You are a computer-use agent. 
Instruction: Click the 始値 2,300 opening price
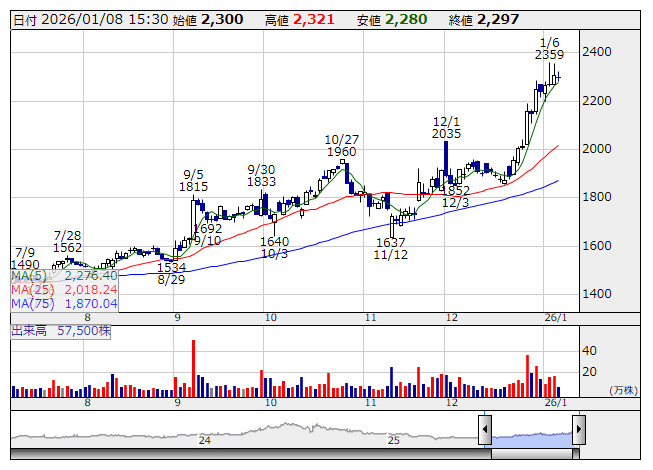[x=208, y=20]
